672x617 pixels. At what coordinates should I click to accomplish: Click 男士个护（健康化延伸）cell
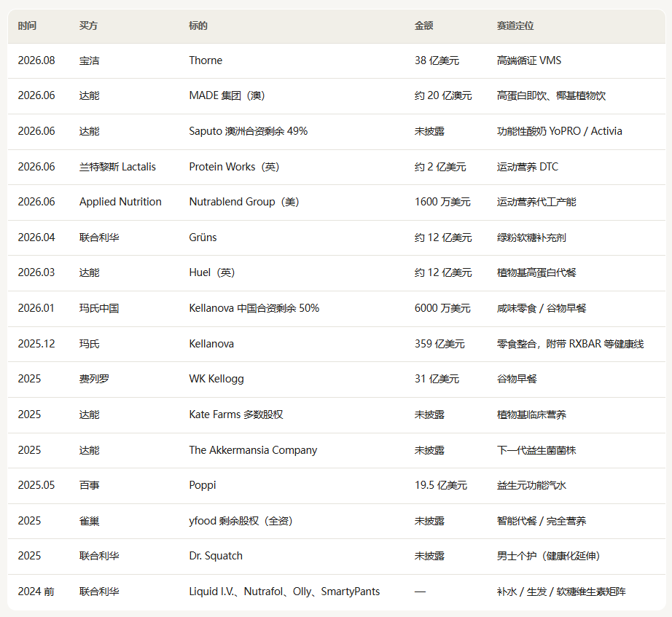point(548,556)
